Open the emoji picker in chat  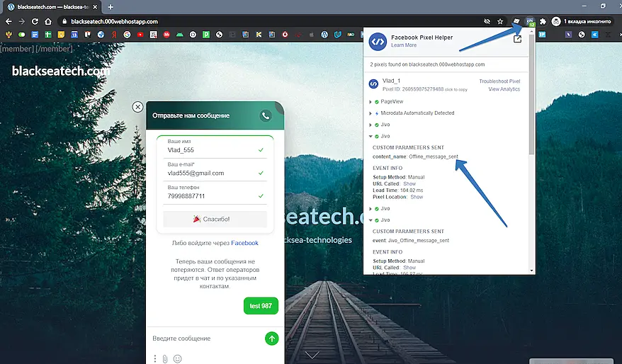(x=177, y=359)
